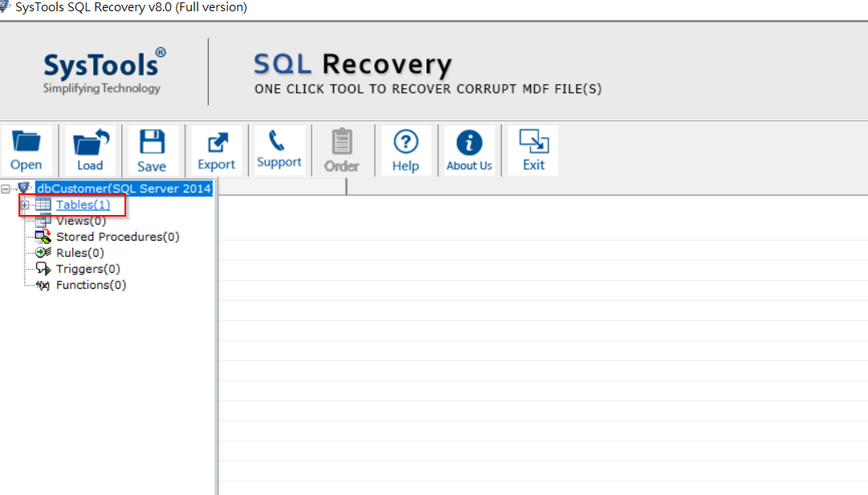Click the empty tab above data grid

point(283,187)
